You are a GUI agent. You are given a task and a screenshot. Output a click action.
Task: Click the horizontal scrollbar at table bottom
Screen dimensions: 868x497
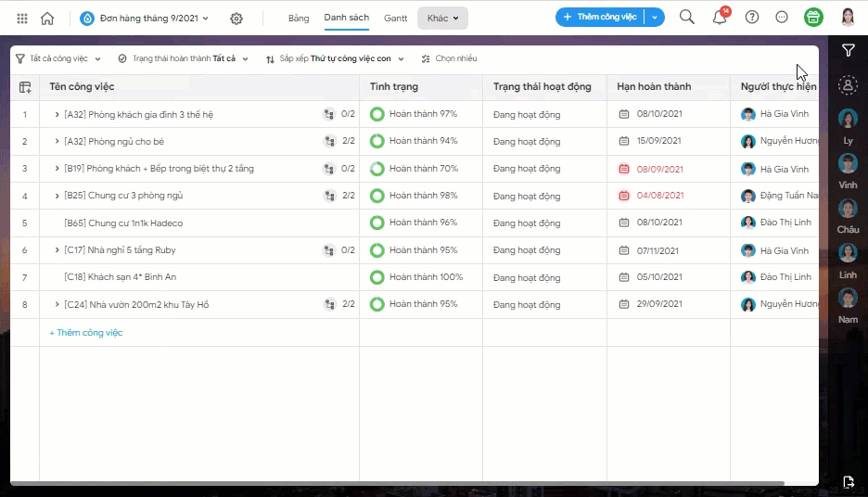tap(397, 483)
